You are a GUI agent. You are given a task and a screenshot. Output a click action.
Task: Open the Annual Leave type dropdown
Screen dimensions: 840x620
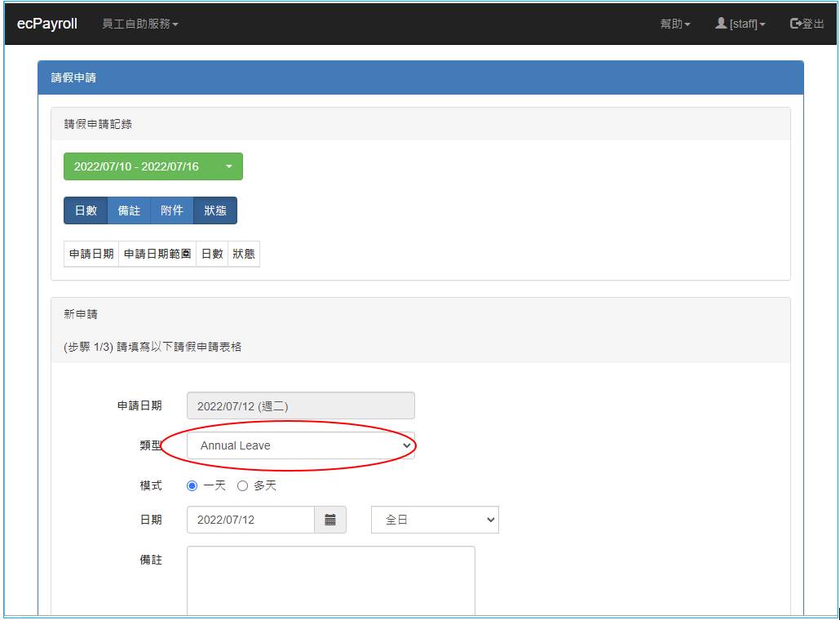(301, 445)
